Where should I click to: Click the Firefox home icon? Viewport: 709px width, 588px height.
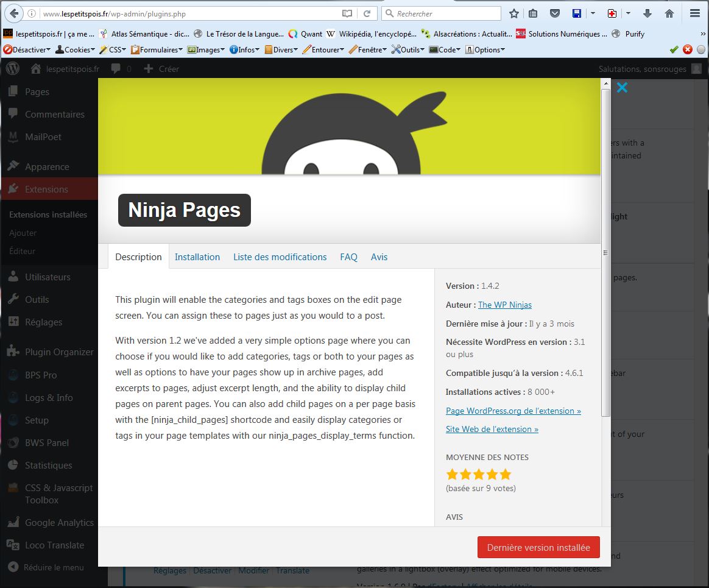(669, 13)
